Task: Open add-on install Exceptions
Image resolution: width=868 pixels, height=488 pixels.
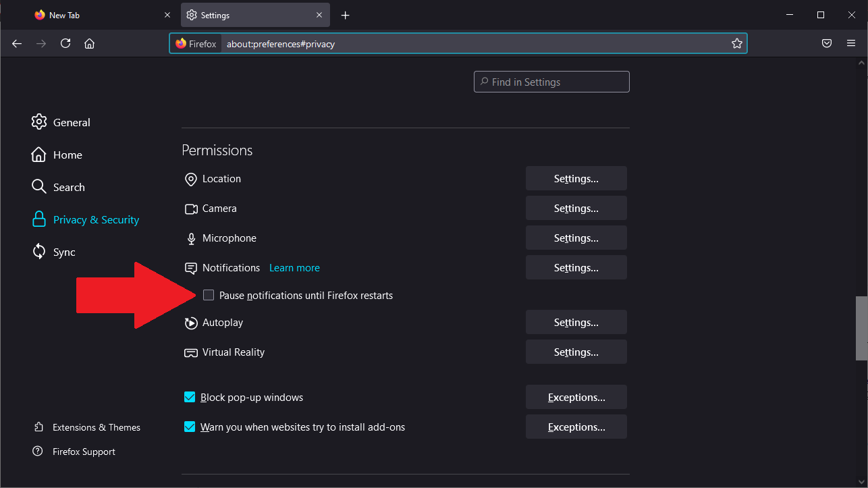Action: (576, 427)
